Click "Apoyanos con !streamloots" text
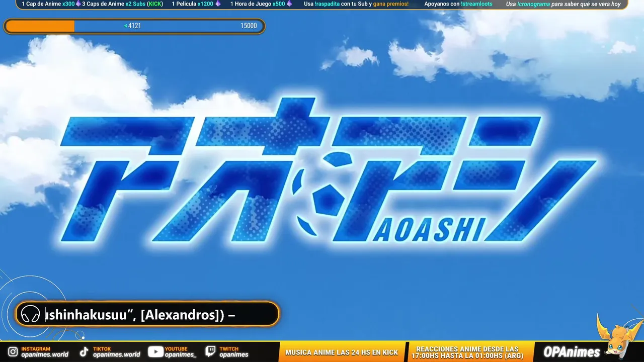Image resolution: width=644 pixels, height=362 pixels. tap(458, 4)
